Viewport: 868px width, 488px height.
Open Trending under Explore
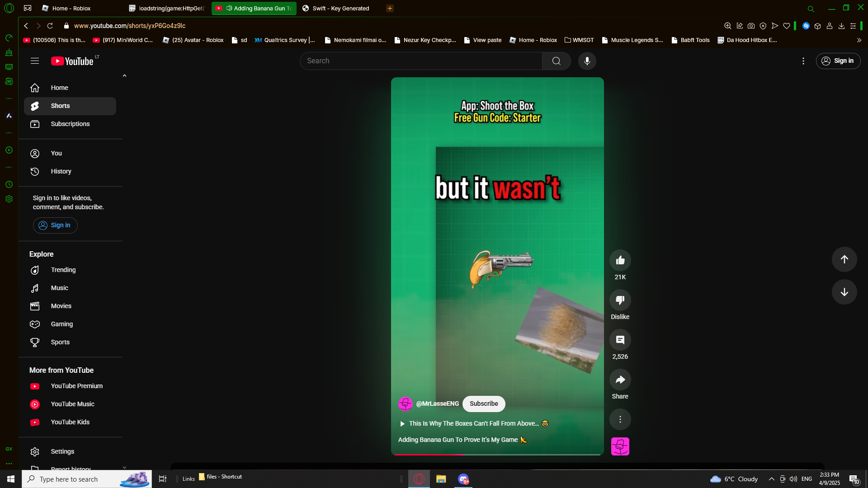[x=70, y=270]
